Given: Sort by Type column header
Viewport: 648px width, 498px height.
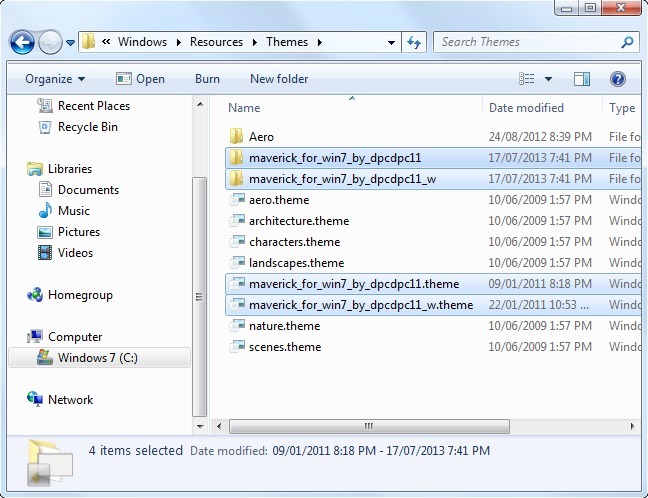Looking at the screenshot, I should tap(622, 108).
